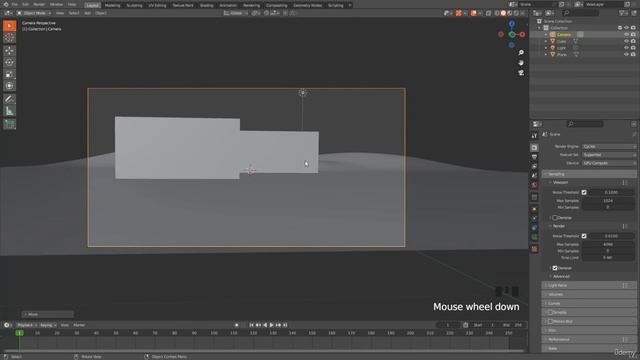
Task: Open the timeline Playback popover
Action: (26, 325)
